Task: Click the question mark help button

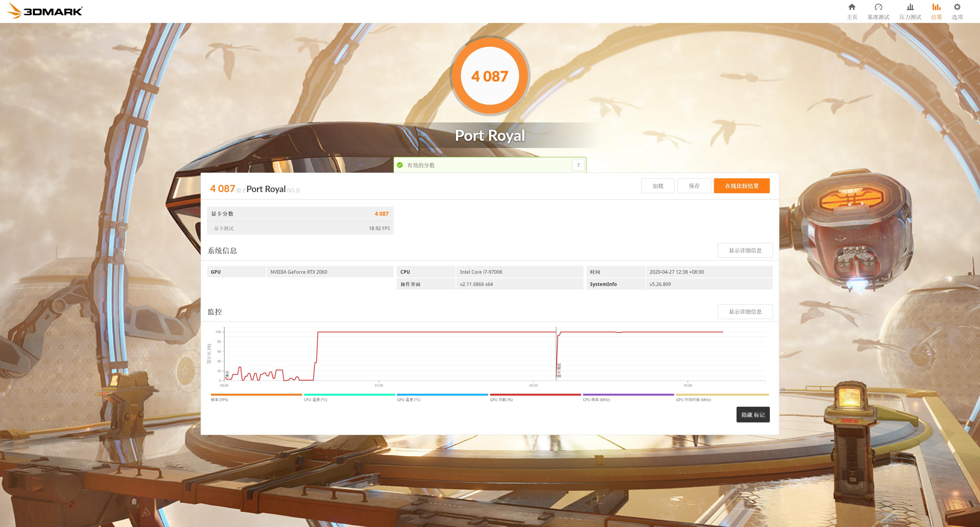Action: point(578,165)
